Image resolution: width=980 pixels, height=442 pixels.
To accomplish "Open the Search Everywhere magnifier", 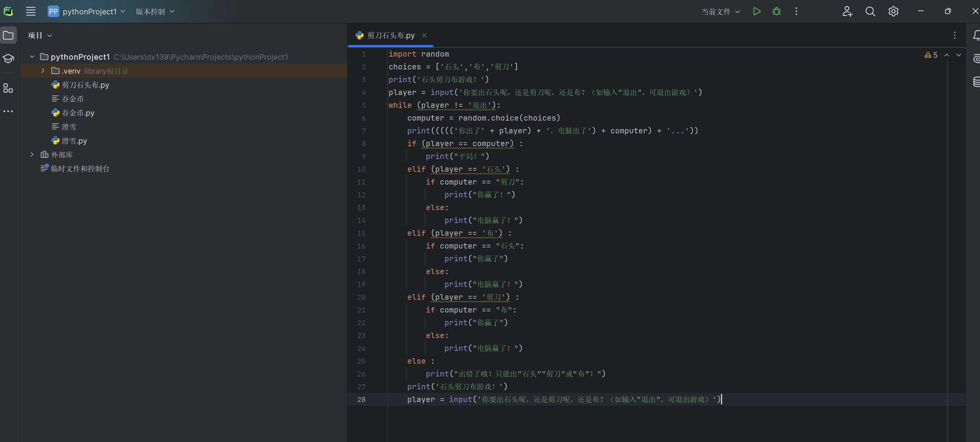I will click(x=870, y=11).
